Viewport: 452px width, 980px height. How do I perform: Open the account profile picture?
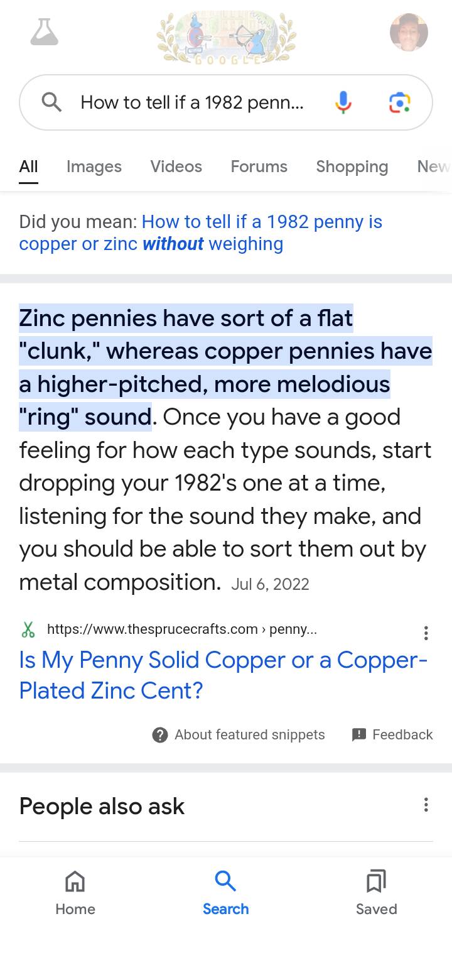409,32
